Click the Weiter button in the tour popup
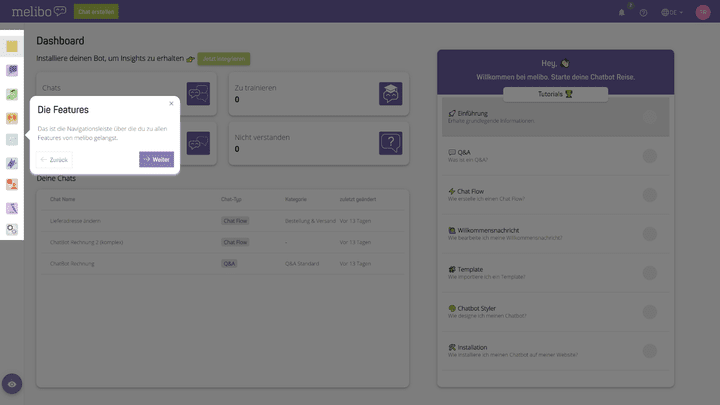This screenshot has width=720, height=405. pyautogui.click(x=156, y=159)
